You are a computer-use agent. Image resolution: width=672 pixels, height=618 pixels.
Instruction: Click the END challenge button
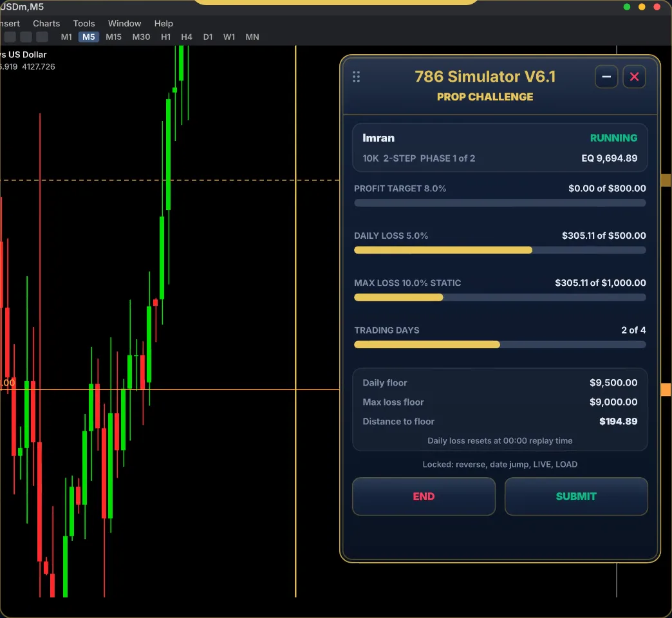(x=424, y=496)
